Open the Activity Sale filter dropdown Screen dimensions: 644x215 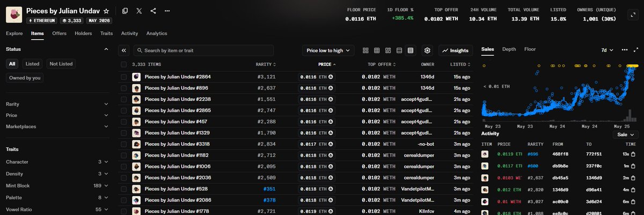click(x=626, y=135)
